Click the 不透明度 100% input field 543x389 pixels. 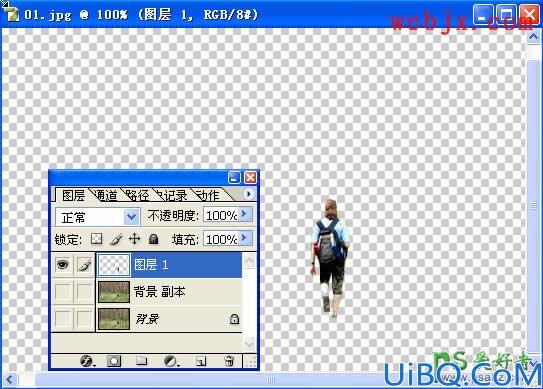tap(221, 215)
